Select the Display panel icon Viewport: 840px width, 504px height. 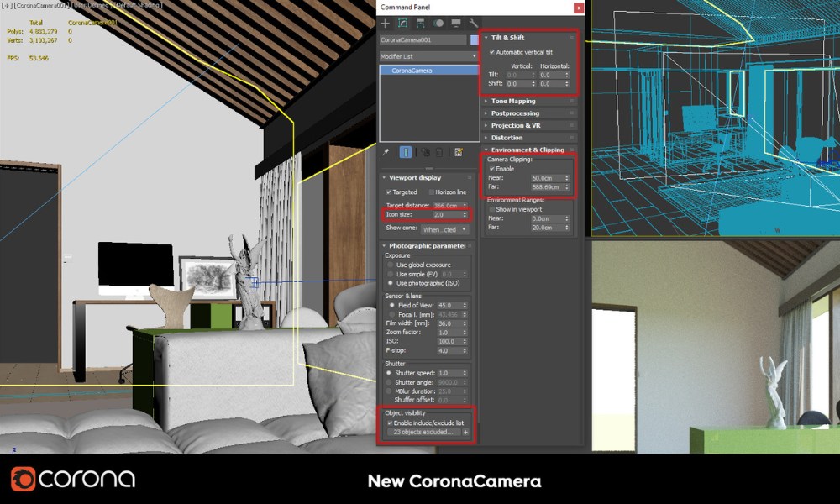tap(457, 23)
